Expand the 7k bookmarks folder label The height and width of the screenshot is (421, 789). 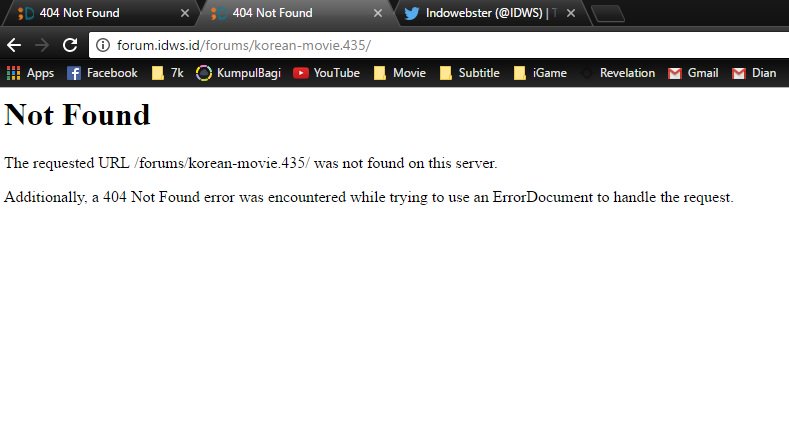tap(177, 73)
